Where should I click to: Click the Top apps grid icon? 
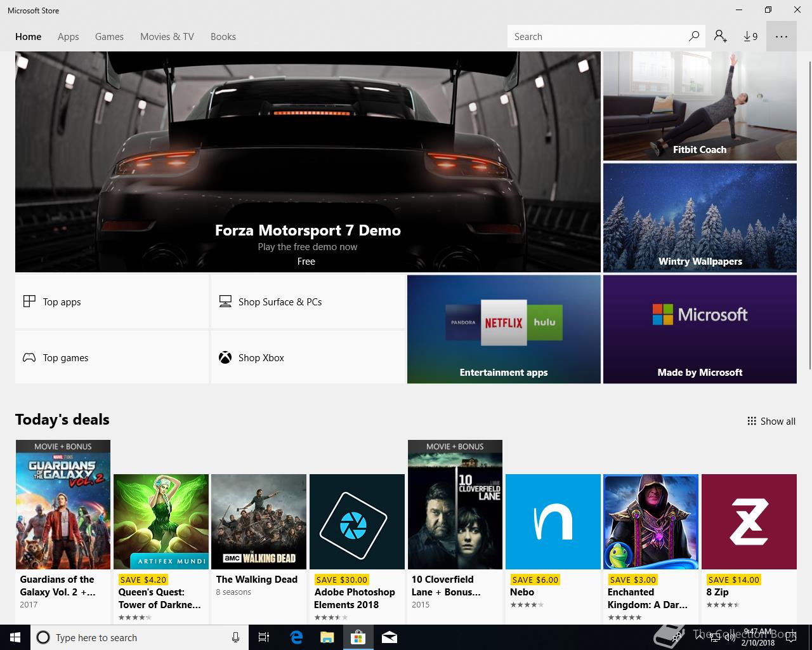coord(29,302)
